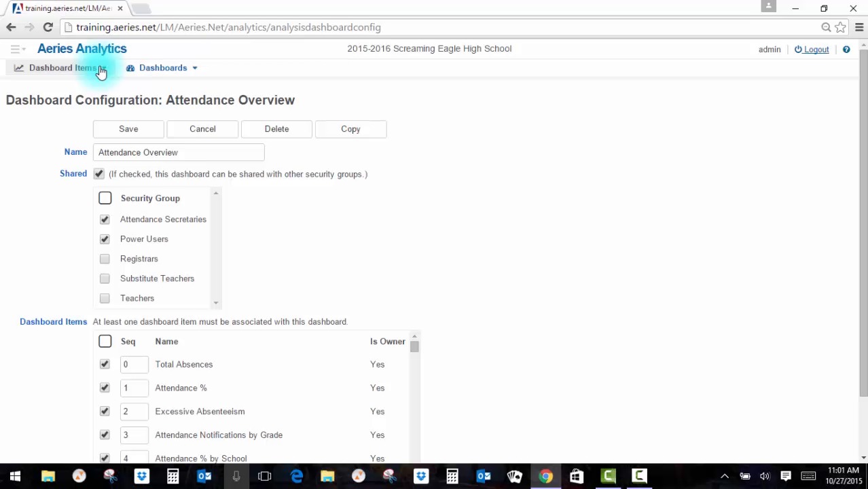Uncheck the Attendance Secretaries security group
The image size is (868, 489).
[105, 219]
